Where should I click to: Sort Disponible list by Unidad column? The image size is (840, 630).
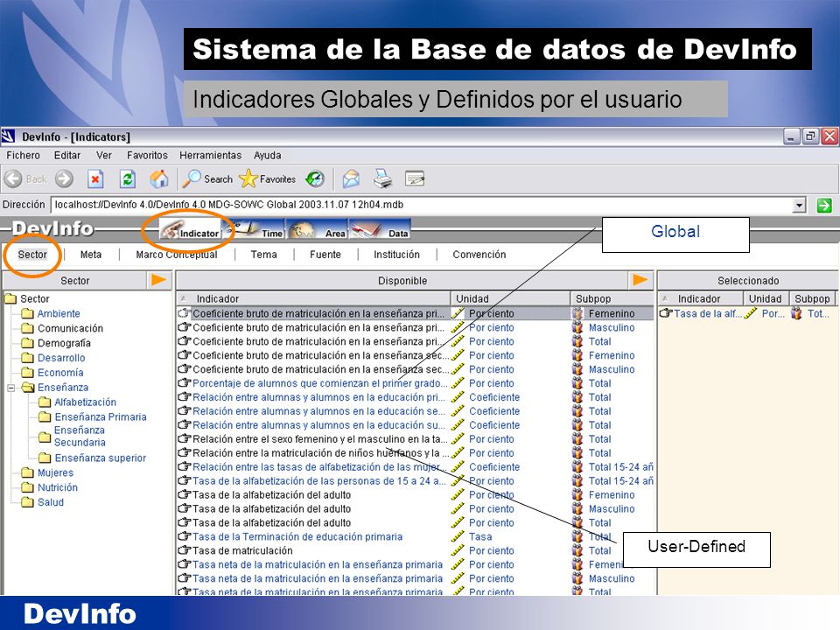point(510,298)
